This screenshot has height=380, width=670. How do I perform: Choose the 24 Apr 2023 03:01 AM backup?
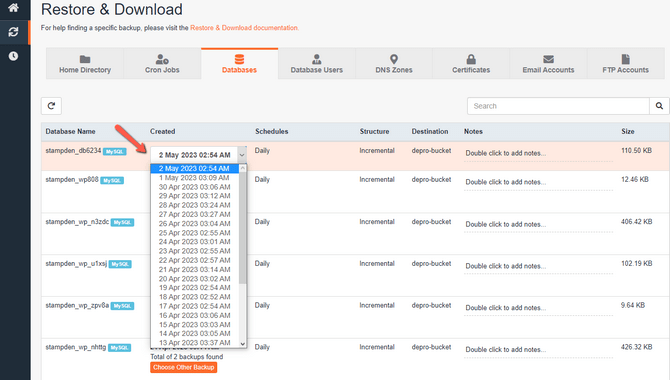[194, 242]
